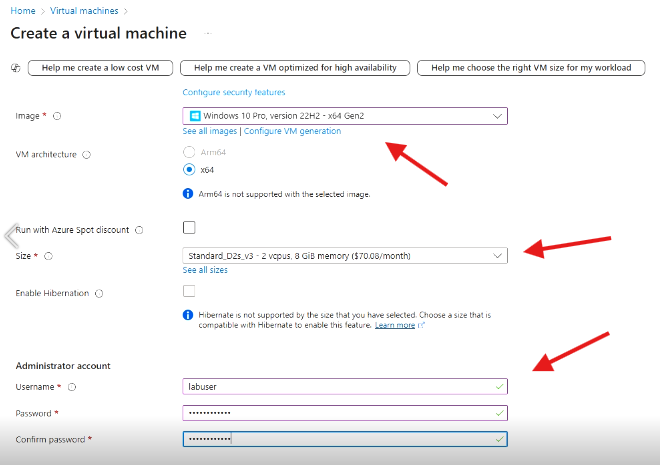Image resolution: width=660 pixels, height=465 pixels.
Task: Click into the Password input field
Action: 345,413
